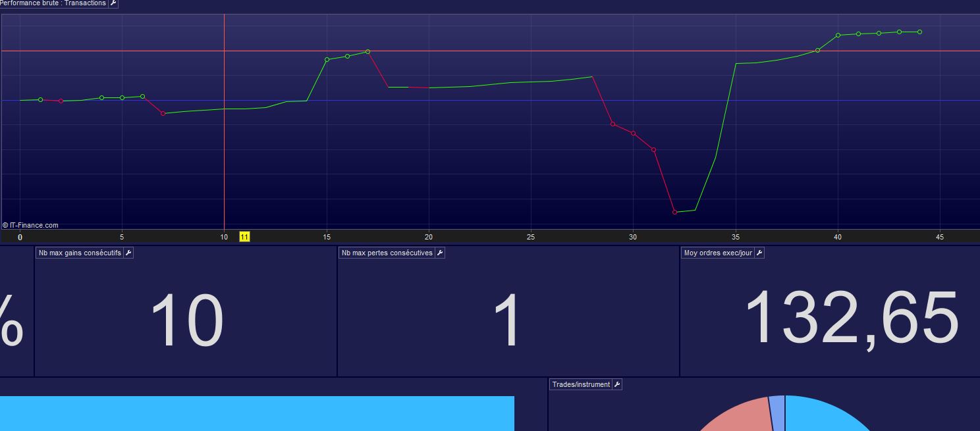This screenshot has height=431, width=980.
Task: Click the 'Moy ordres exec/jour' label
Action: pos(718,253)
